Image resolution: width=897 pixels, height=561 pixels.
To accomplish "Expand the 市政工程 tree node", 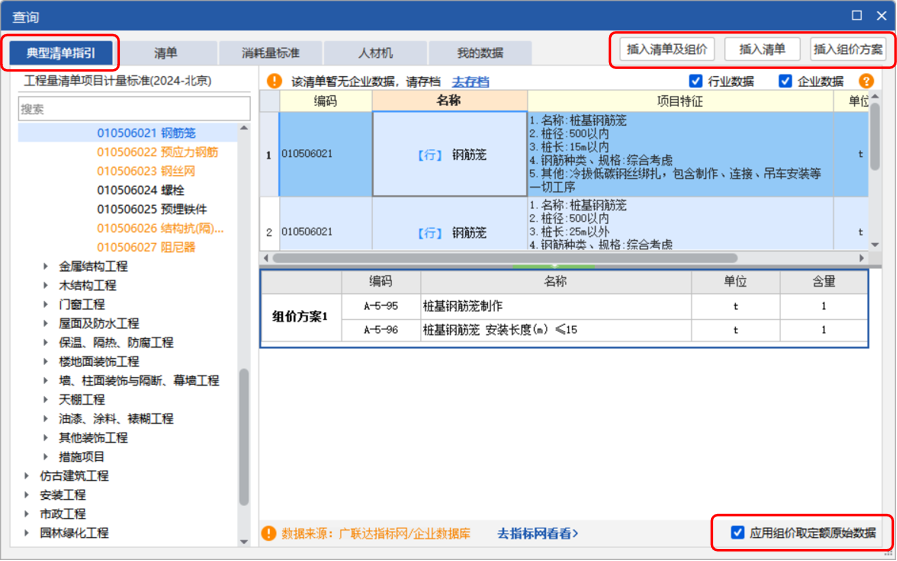I will click(26, 514).
